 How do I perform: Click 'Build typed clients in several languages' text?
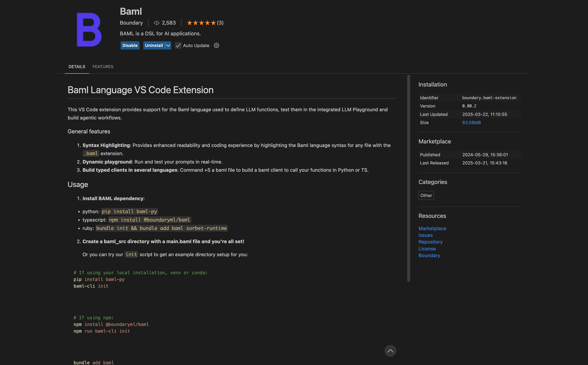tap(130, 170)
